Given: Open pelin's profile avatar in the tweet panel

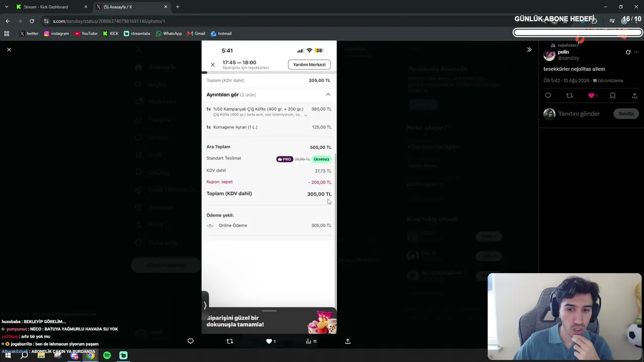Looking at the screenshot, I should tap(549, 55).
